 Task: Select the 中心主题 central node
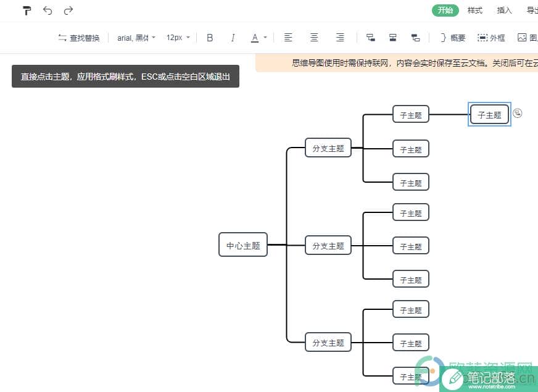(x=243, y=244)
